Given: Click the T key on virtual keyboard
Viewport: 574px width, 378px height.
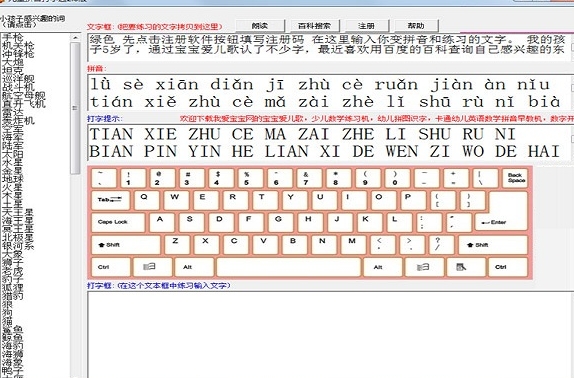Looking at the screenshot, I should pos(265,200).
